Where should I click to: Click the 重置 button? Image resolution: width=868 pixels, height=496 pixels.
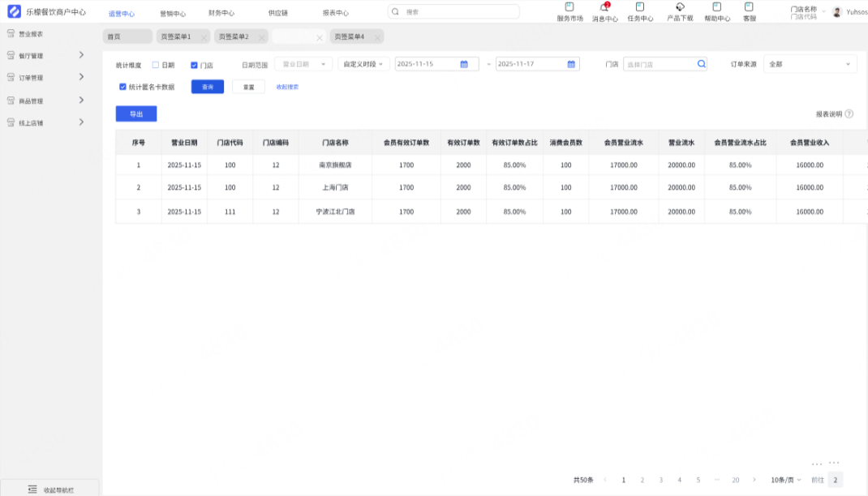point(248,87)
